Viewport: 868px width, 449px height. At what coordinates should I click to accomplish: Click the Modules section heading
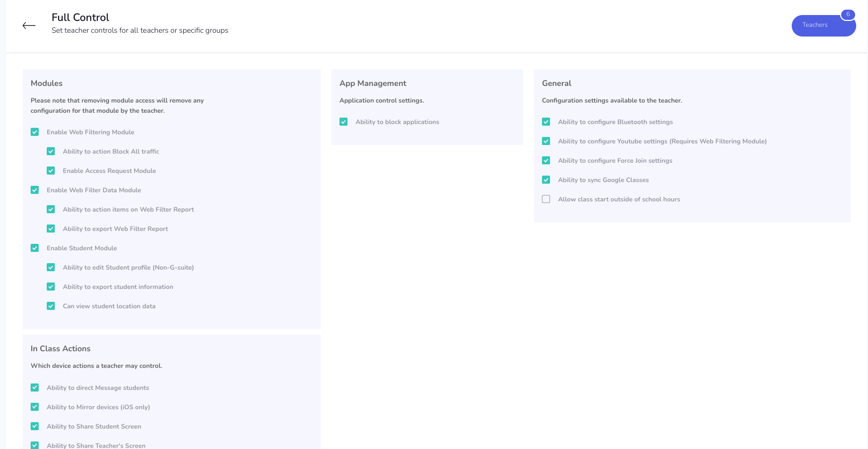pyautogui.click(x=47, y=83)
